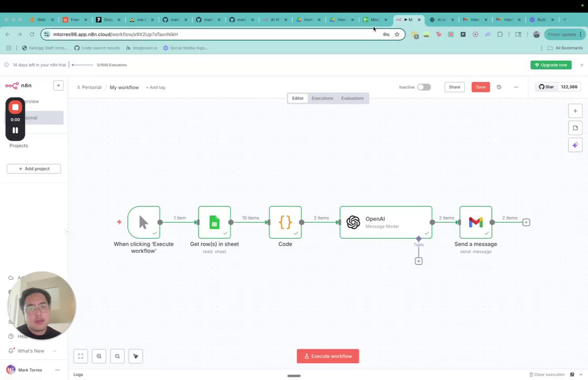Open the All Bookmarks folder
This screenshot has height=380, width=588.
pos(565,48)
